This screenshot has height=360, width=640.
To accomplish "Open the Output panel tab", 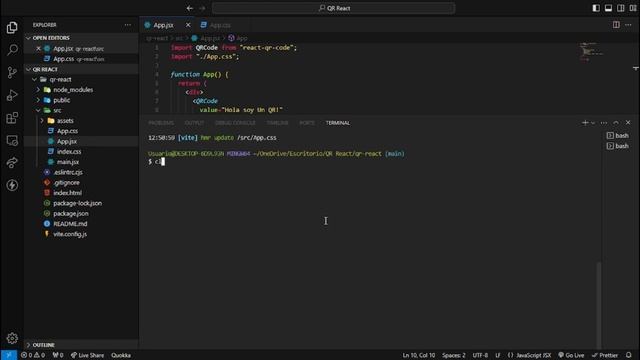I will click(194, 123).
